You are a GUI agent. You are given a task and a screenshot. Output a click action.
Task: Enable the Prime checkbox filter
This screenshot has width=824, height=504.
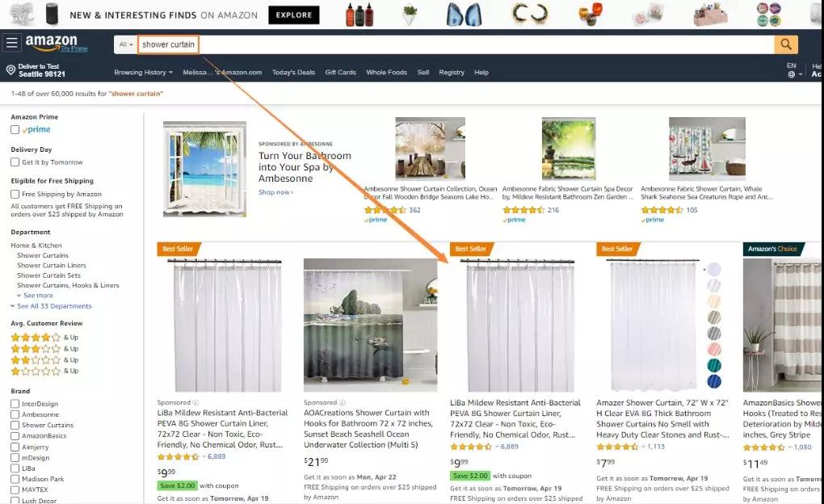coord(15,129)
